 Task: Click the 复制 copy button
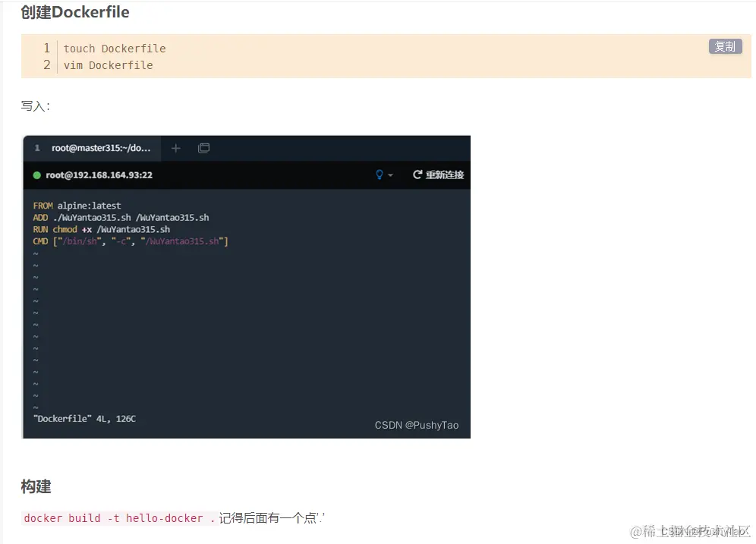[x=725, y=46]
